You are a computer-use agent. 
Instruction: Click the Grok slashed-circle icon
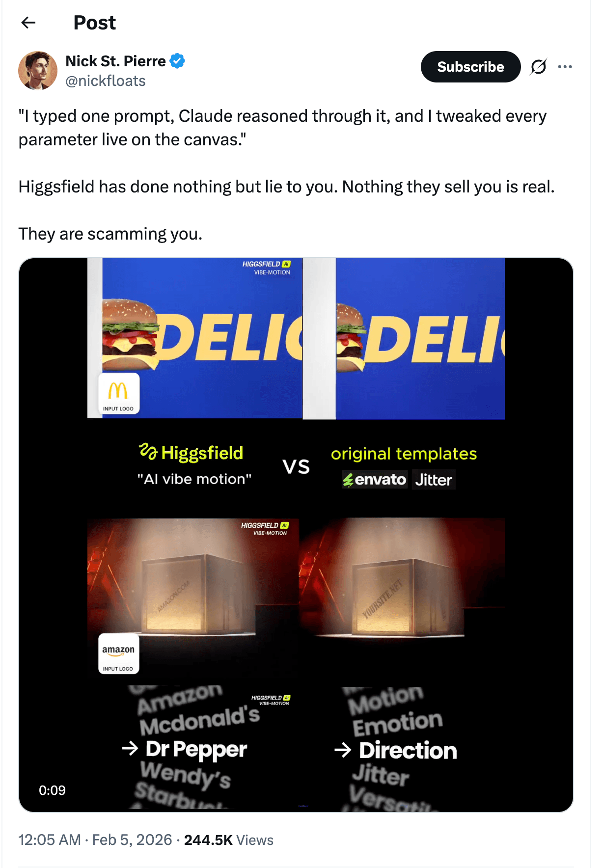[539, 67]
